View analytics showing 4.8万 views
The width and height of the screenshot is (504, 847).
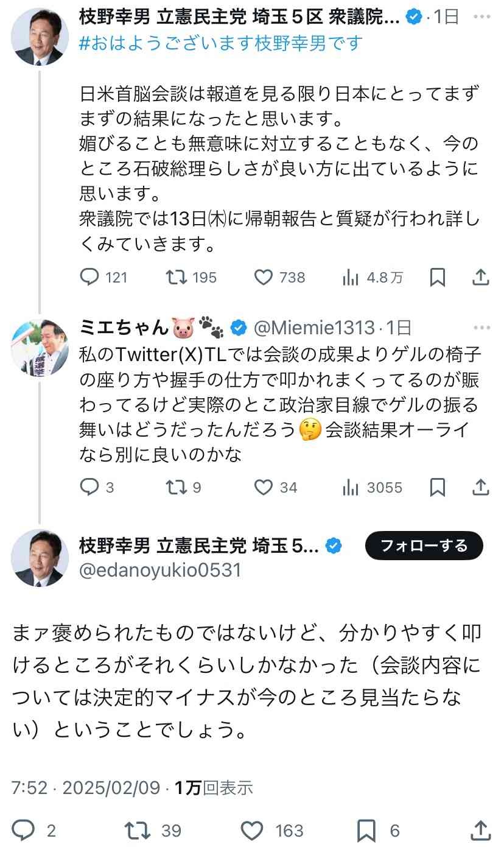[351, 278]
